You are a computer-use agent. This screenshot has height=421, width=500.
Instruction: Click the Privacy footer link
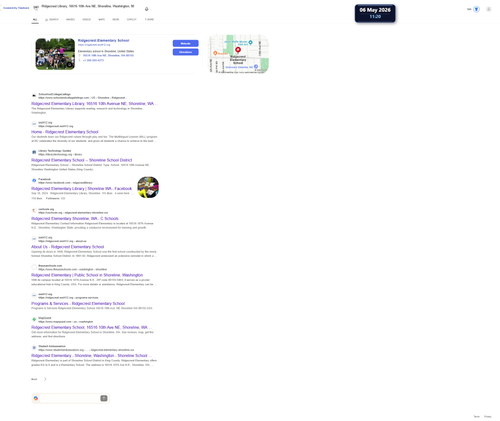pyautogui.click(x=488, y=417)
